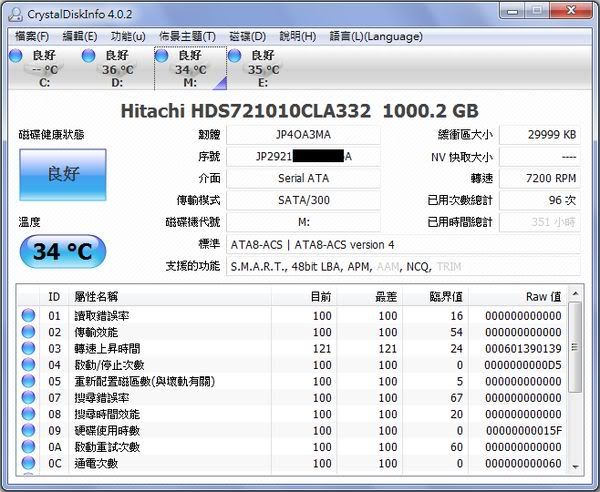Click the 7200 RPM rotation field

(540, 178)
